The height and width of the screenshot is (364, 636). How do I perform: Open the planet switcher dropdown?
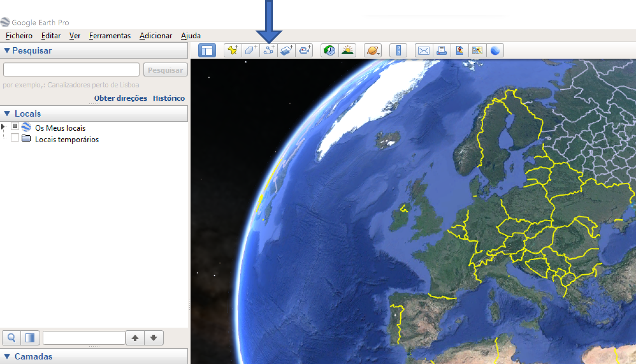373,51
